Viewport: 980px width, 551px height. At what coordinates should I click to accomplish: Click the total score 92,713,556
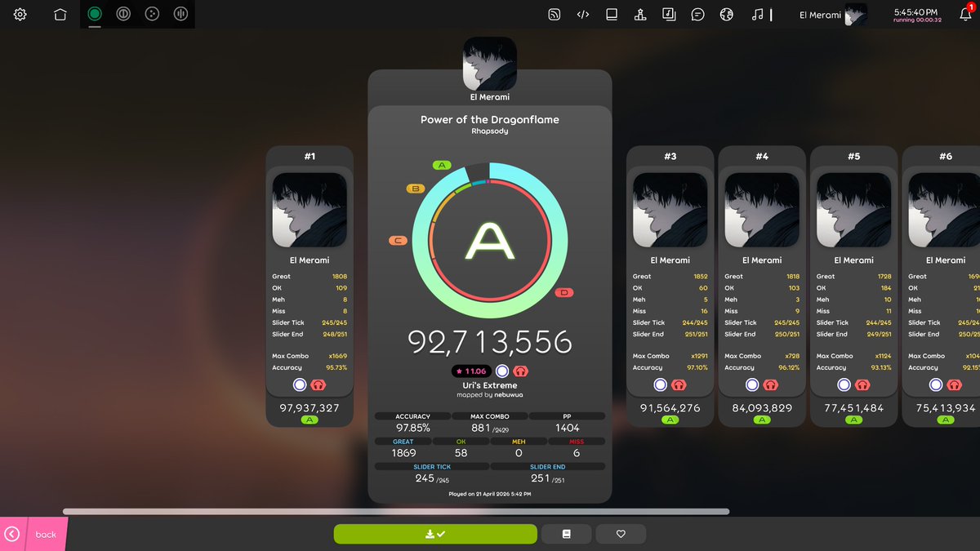click(x=490, y=342)
